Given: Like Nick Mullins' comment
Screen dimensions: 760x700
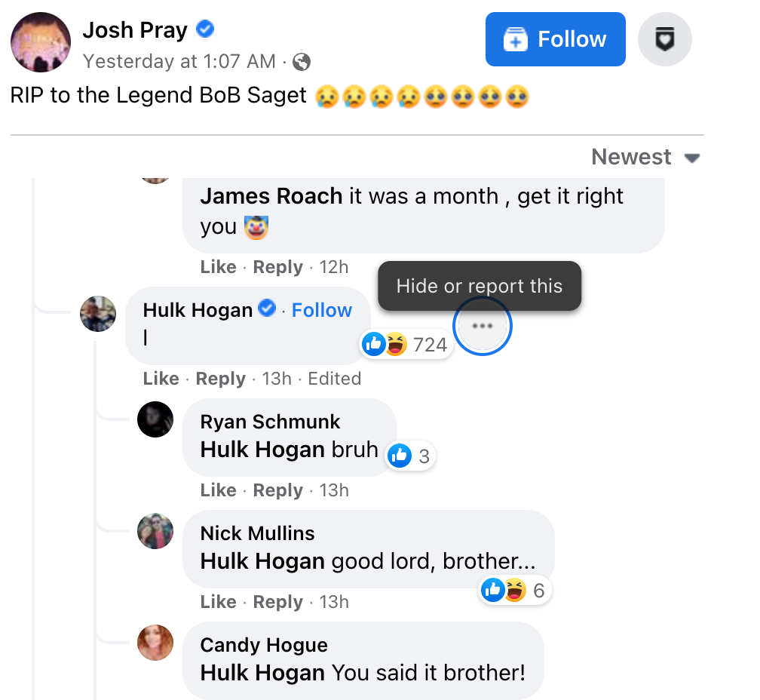Looking at the screenshot, I should click(218, 602).
